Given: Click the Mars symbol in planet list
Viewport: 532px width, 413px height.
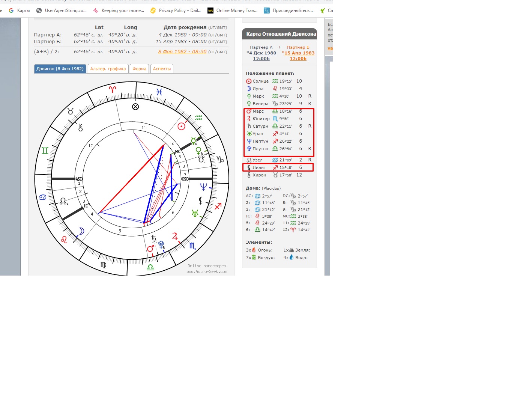Looking at the screenshot, I should 248,111.
